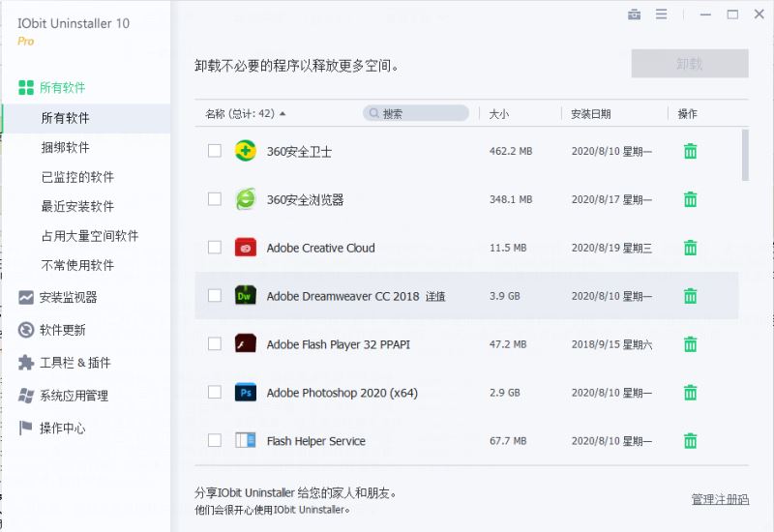Click the list's vertical scrollbar thumb
The height and width of the screenshot is (532, 774).
click(745, 155)
